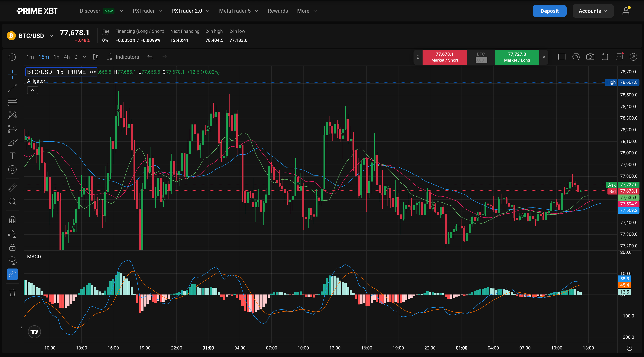The width and height of the screenshot is (644, 357).
Task: Open the emoji icons tool
Action: pos(12,169)
